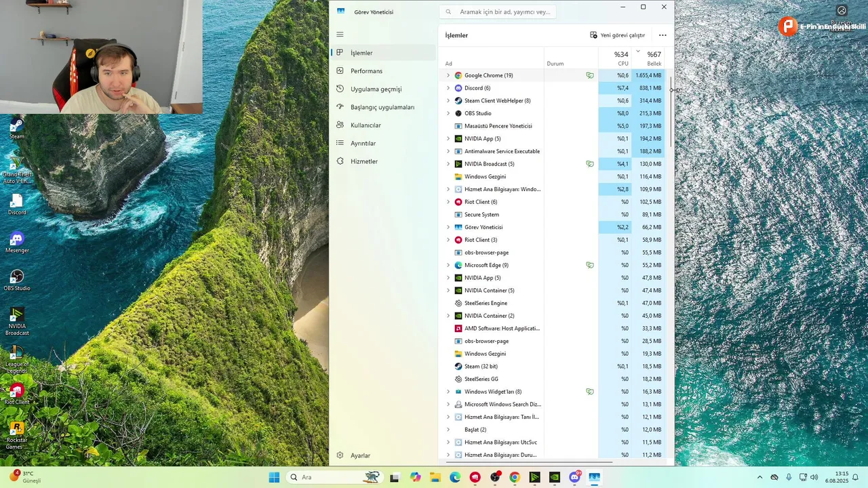Expand the Discord (6) process group
The image size is (868, 488).
point(448,88)
